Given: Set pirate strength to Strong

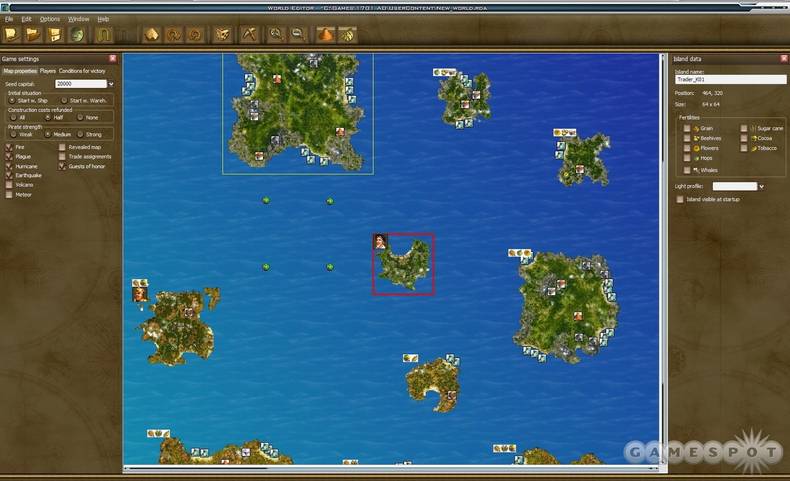Looking at the screenshot, I should 80,134.
